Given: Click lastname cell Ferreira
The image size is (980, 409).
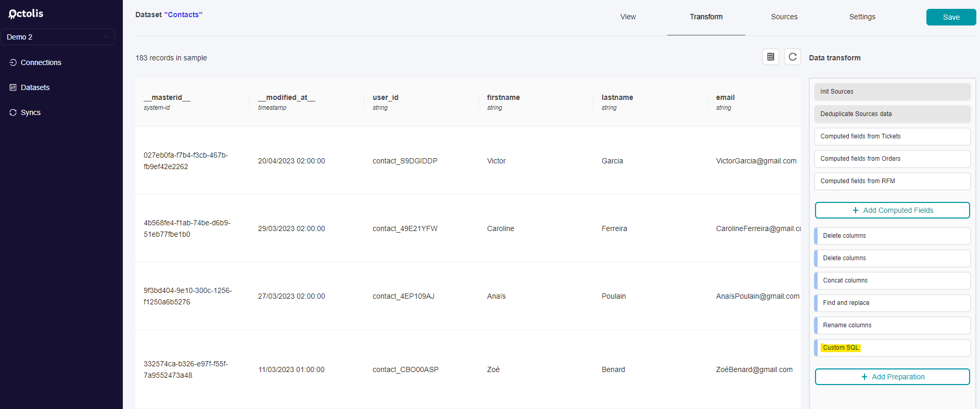Looking at the screenshot, I should pyautogui.click(x=614, y=228).
